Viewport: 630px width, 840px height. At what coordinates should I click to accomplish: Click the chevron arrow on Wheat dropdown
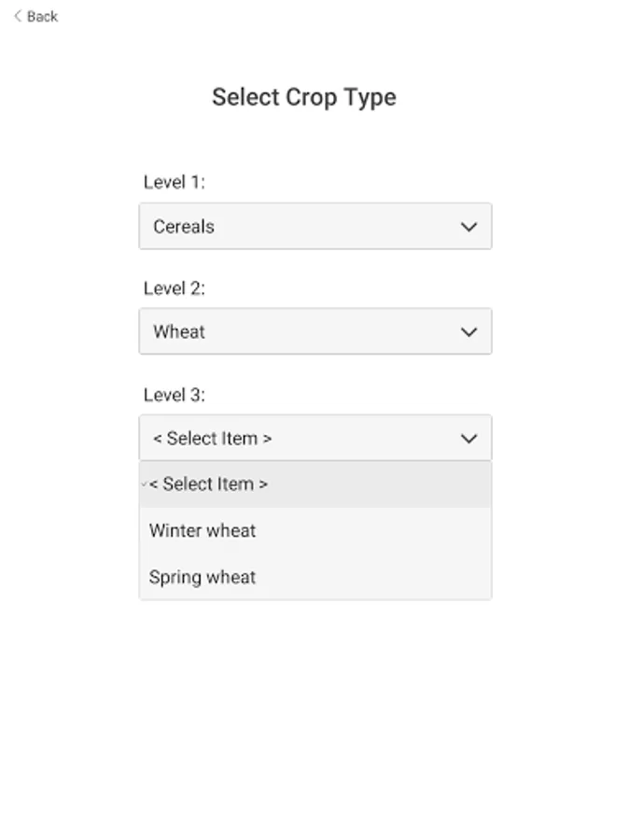coord(469,332)
